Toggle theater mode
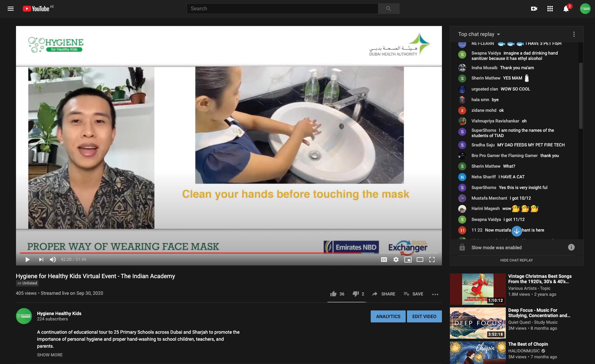595x364 pixels. point(420,260)
